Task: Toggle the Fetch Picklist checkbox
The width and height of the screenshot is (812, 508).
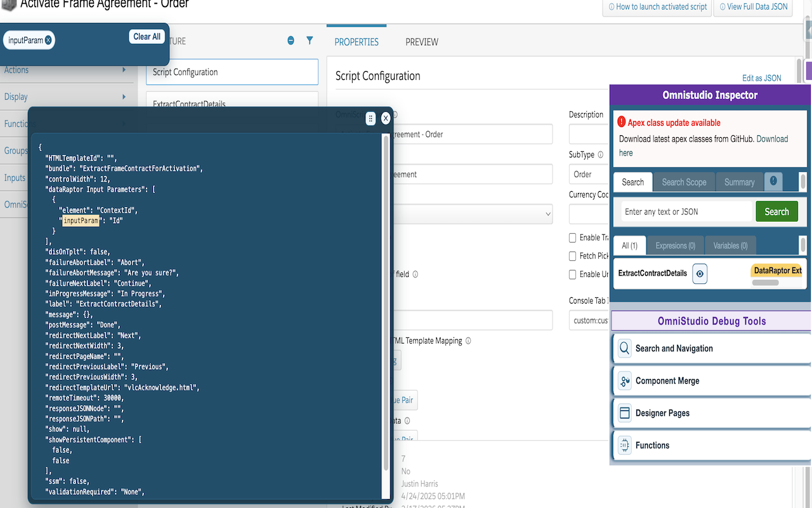Action: (x=573, y=256)
